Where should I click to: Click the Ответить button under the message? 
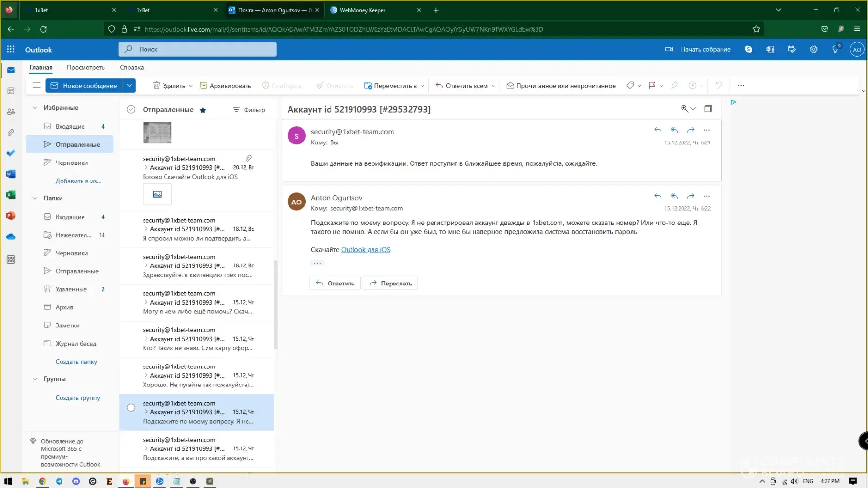335,283
